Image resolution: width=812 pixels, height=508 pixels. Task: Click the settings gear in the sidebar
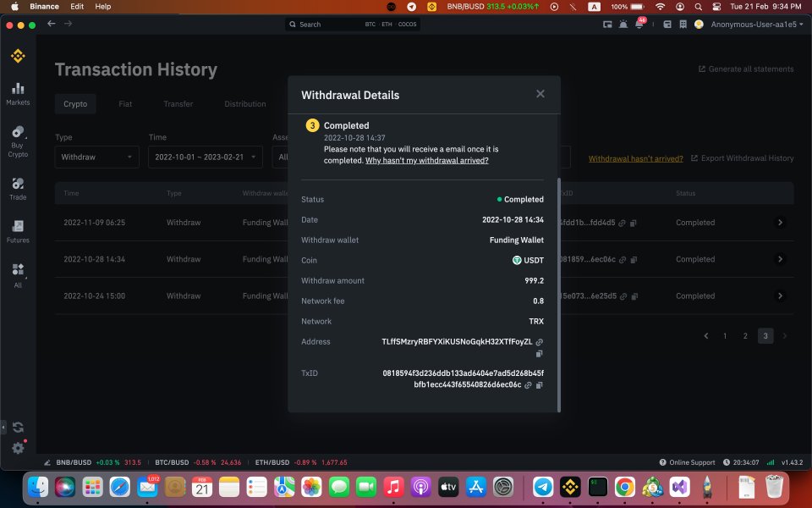[x=18, y=448]
